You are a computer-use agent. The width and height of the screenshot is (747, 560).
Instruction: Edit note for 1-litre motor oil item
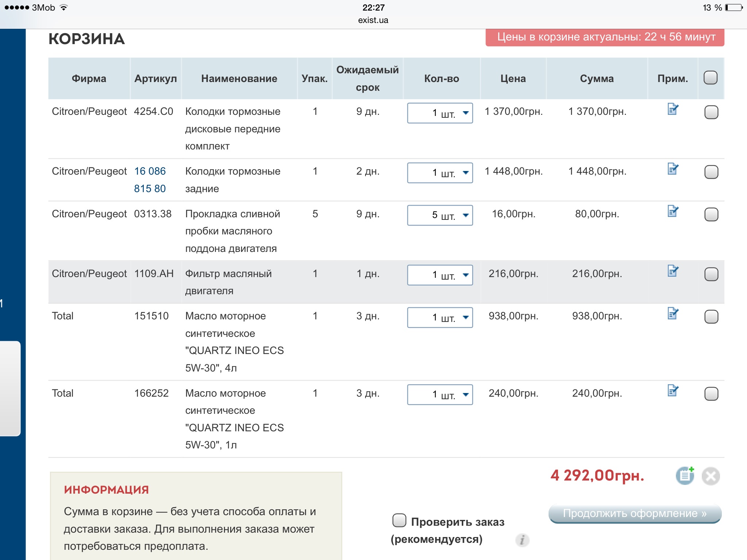673,390
